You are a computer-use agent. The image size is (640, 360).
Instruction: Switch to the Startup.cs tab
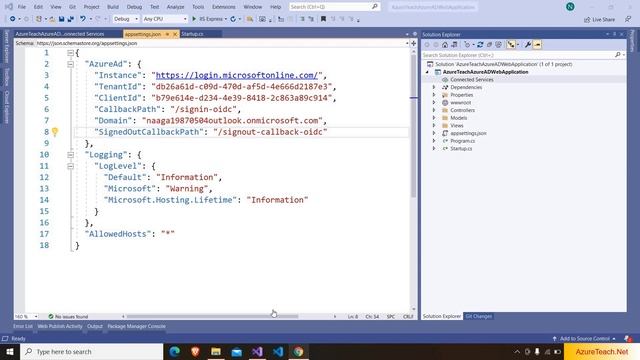192,34
